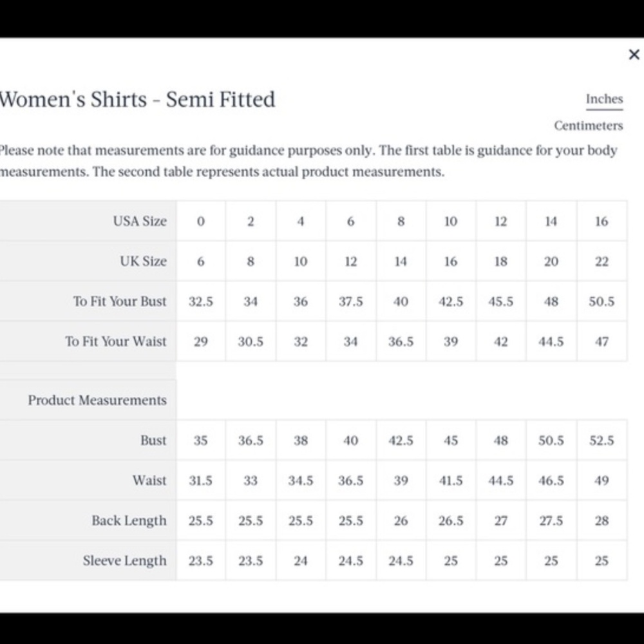The image size is (644, 644).
Task: Click the To Fit Your Waist label
Action: point(116,341)
